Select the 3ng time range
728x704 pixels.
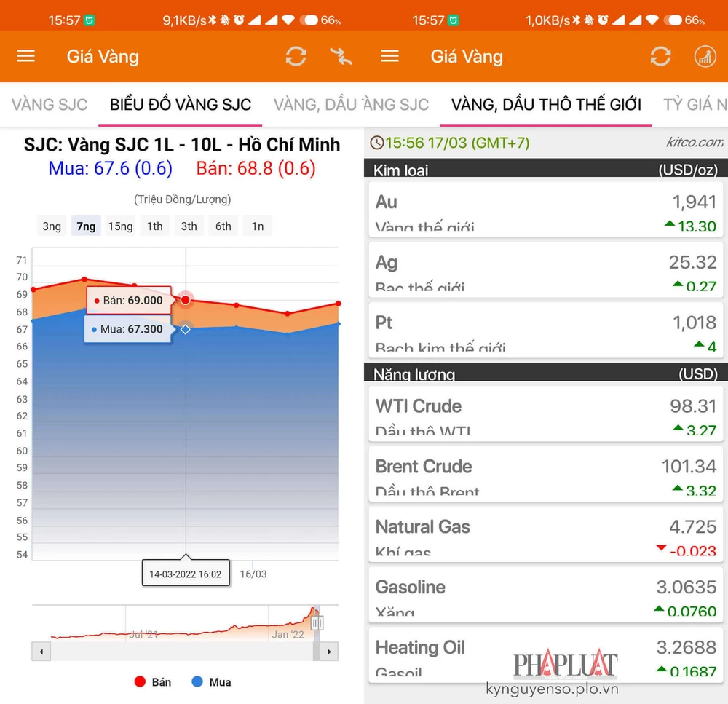coord(52,226)
